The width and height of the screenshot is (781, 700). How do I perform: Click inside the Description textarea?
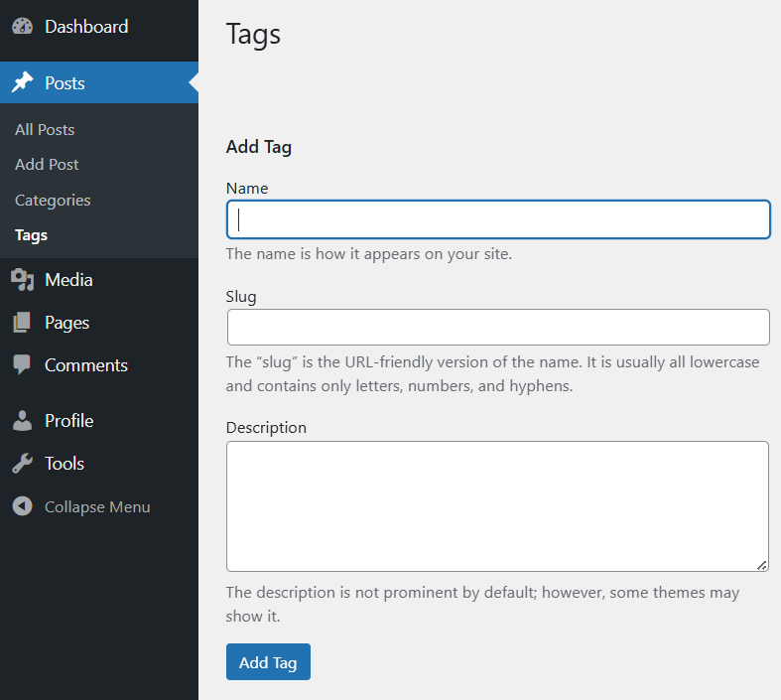[x=496, y=505]
